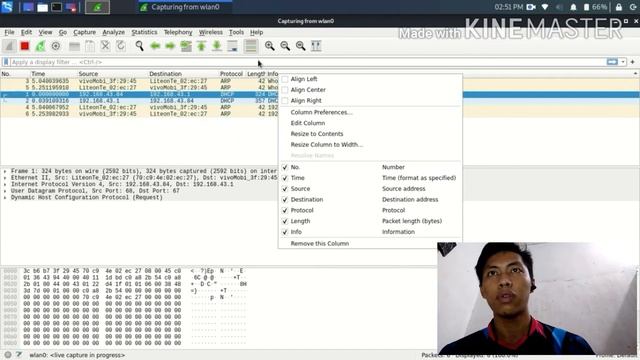
Task: Expand the Frame 1 details row
Action: click(5, 171)
